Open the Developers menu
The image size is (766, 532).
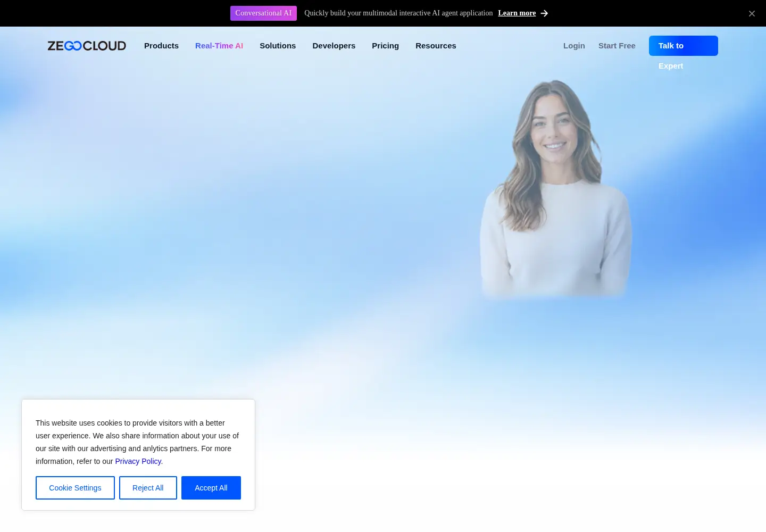pos(334,46)
